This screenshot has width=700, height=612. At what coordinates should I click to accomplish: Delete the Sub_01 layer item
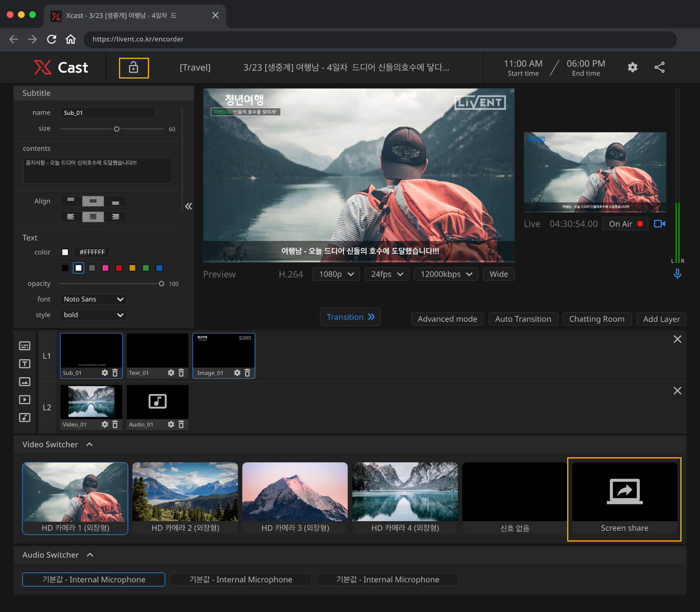coord(115,373)
